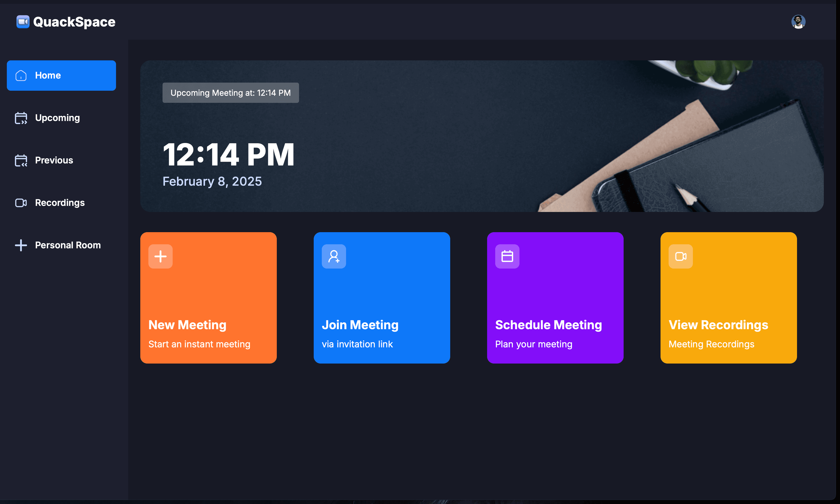Toggle the Recordings sidebar item

[x=59, y=203]
